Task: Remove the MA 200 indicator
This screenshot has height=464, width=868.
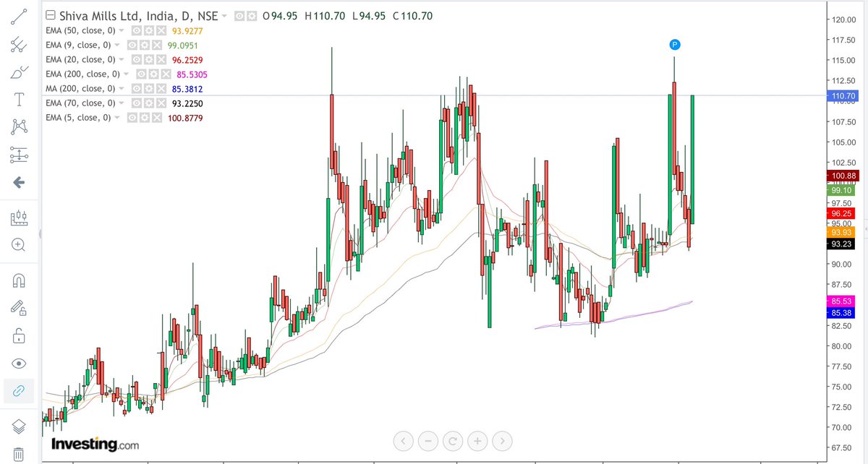Action: coord(161,88)
